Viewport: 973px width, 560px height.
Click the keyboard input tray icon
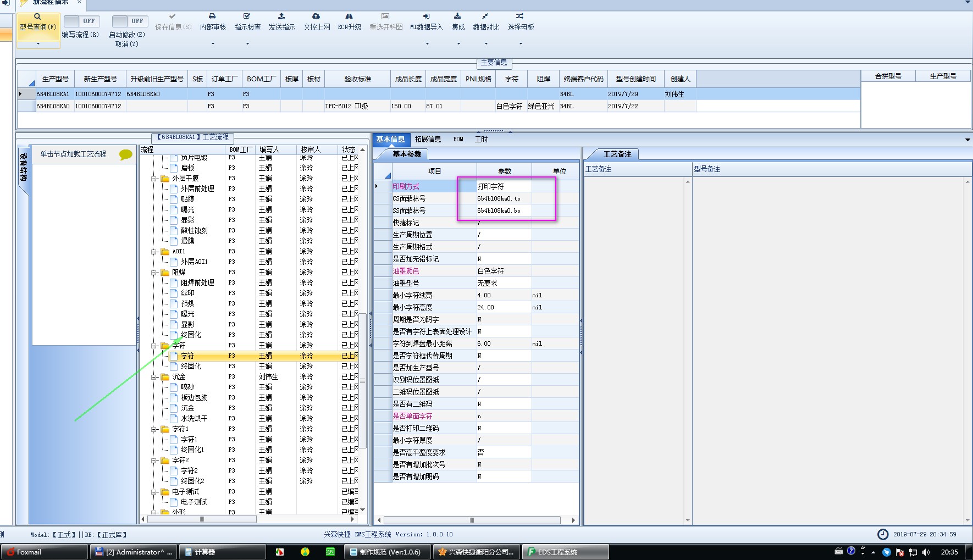[839, 551]
